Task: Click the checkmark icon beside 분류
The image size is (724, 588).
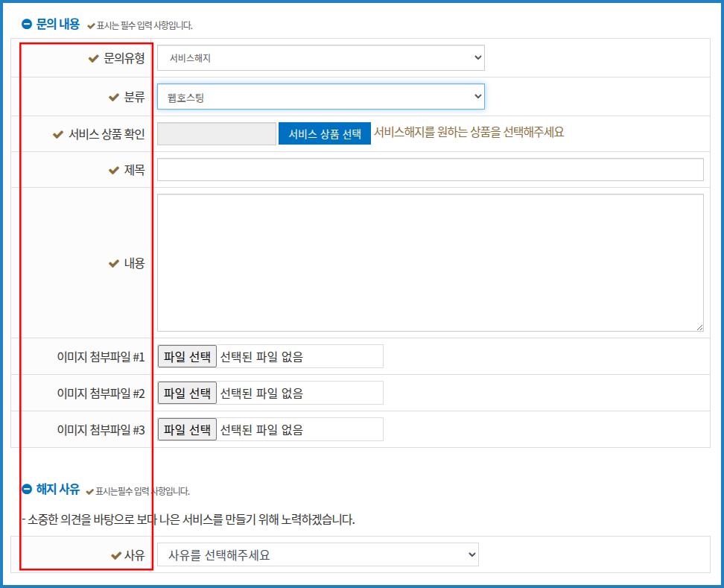Action: (114, 97)
